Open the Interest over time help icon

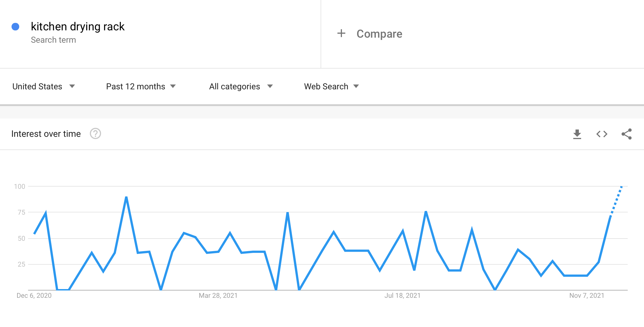(x=95, y=134)
